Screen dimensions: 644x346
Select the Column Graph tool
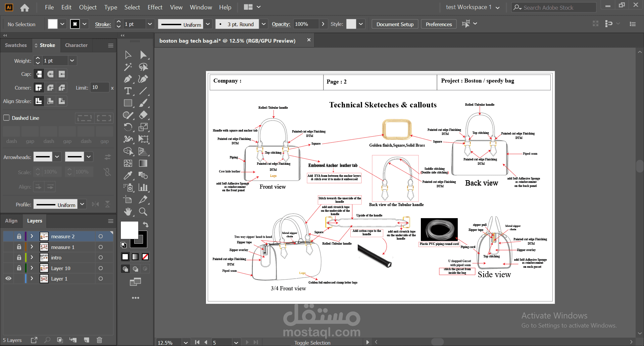click(143, 188)
